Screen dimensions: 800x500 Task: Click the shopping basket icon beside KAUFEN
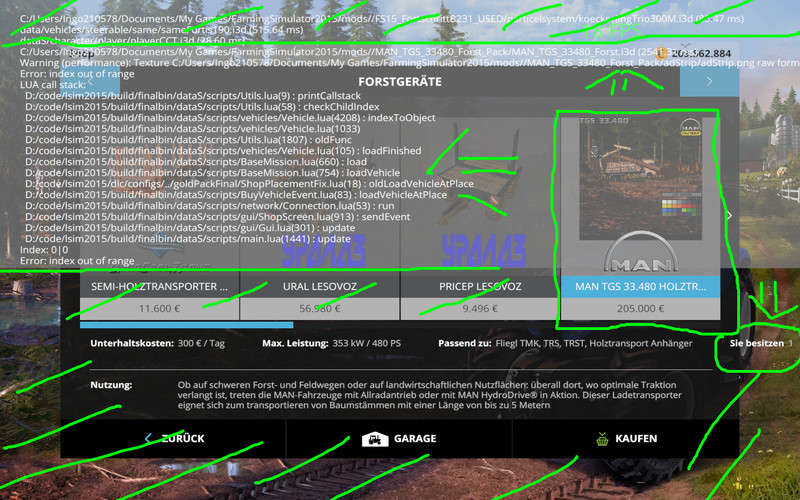tap(602, 439)
